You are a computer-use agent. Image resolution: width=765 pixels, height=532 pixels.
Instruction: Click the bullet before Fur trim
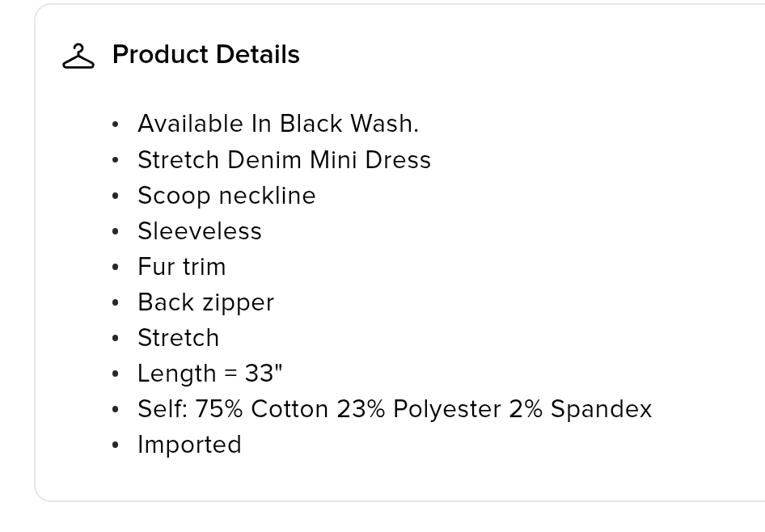pyautogui.click(x=115, y=268)
